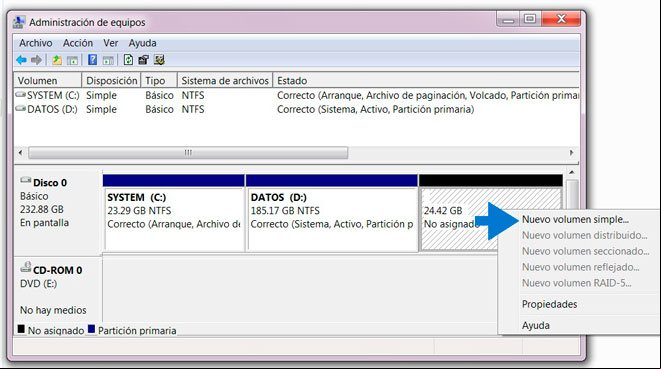This screenshot has width=661, height=369.
Task: Click the Nuevo volumen reflejado... context menu entry
Action: [581, 267]
